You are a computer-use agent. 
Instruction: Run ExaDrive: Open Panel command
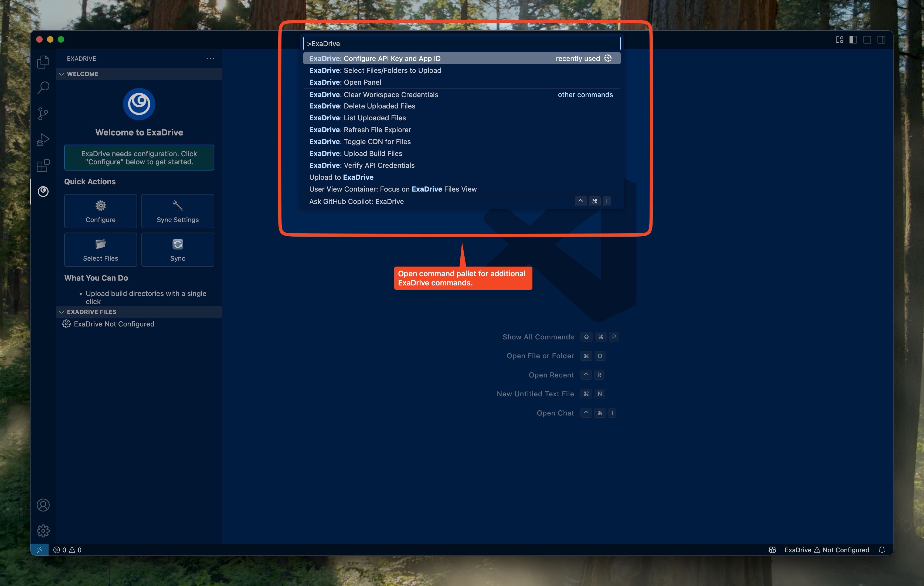click(x=462, y=82)
